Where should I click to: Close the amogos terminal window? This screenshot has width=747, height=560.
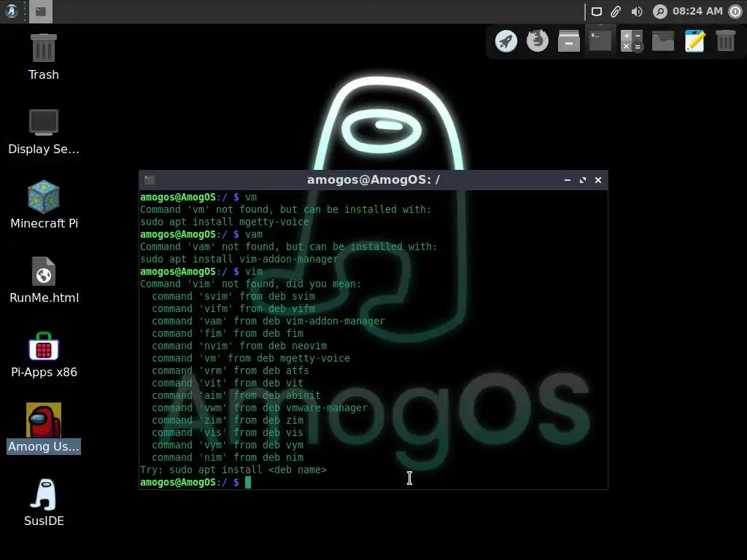pos(598,180)
